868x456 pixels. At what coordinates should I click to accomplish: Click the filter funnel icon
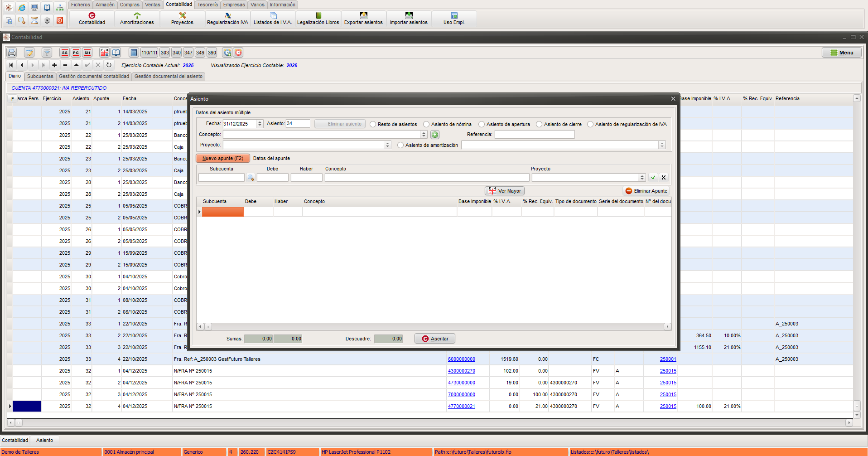[x=47, y=53]
